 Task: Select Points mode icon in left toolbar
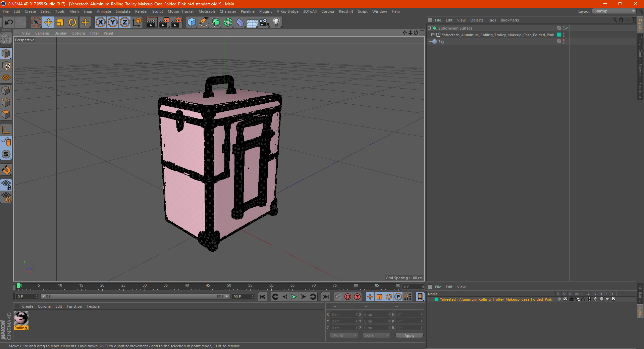6,90
